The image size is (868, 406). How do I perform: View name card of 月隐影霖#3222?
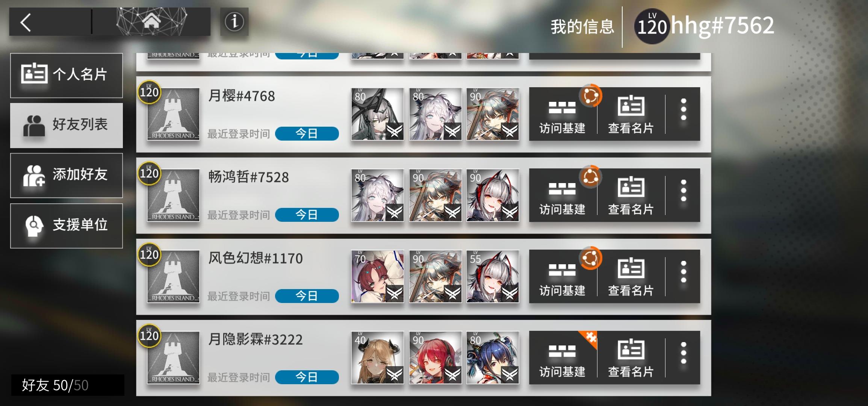(x=631, y=358)
